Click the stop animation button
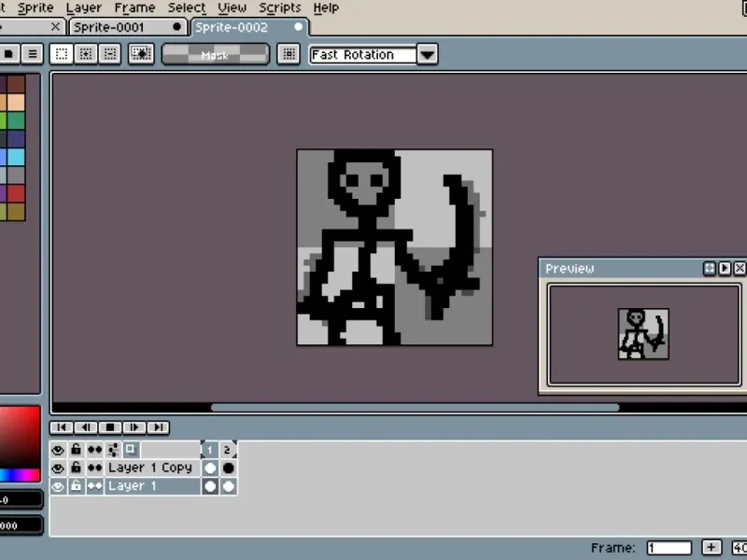The image size is (747, 560). (x=110, y=427)
